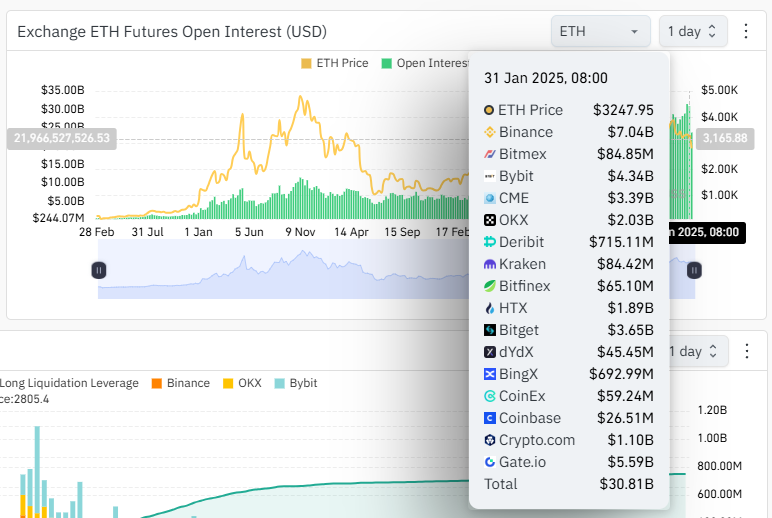
Task: Grab the right range slider handle
Action: pos(694,270)
